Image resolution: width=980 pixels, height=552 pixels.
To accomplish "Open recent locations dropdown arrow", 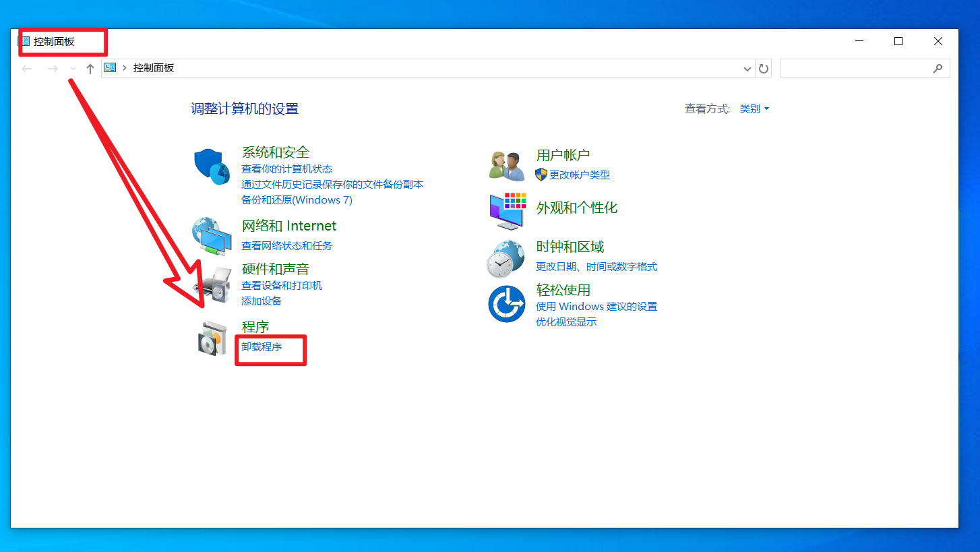I will point(73,69).
